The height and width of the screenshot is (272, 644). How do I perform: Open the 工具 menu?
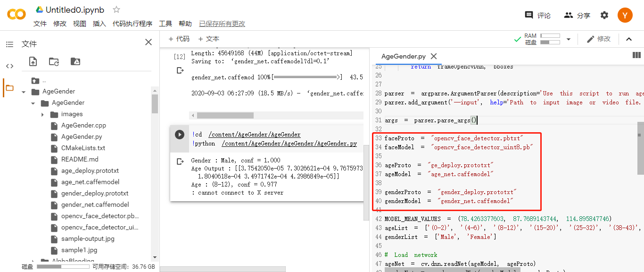point(165,23)
